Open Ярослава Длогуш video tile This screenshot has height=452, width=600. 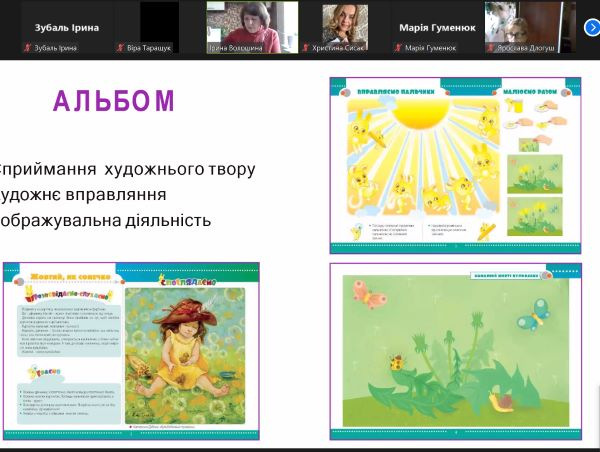coord(530,27)
